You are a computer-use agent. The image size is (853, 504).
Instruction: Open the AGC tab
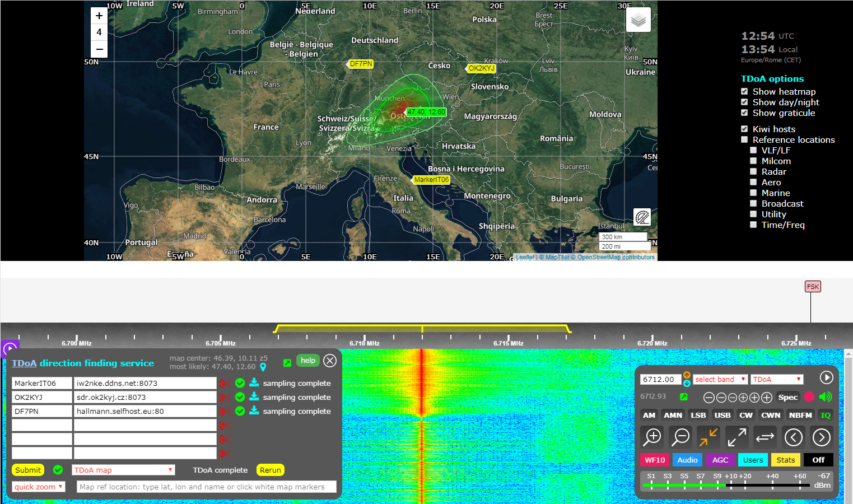[x=720, y=460]
